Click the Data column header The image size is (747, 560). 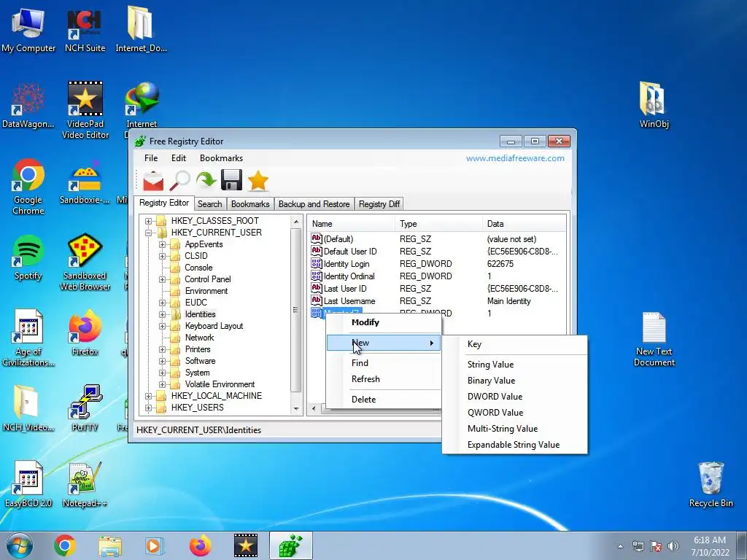524,224
